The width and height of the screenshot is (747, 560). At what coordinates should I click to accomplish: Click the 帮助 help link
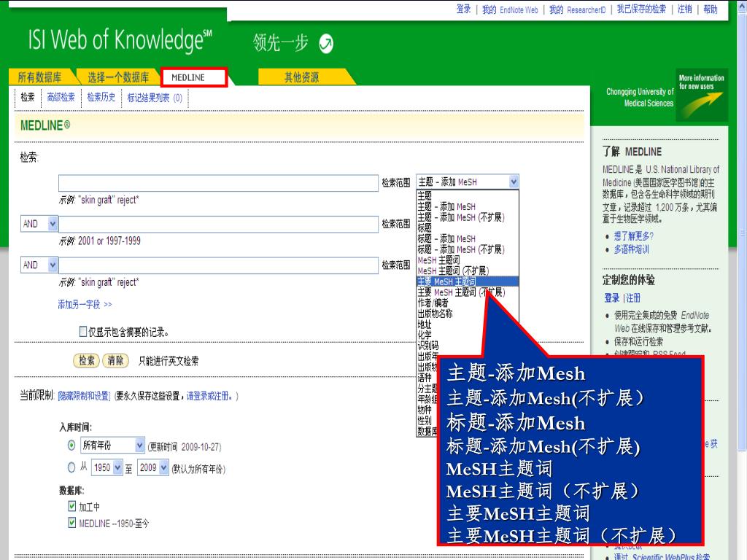click(x=711, y=9)
